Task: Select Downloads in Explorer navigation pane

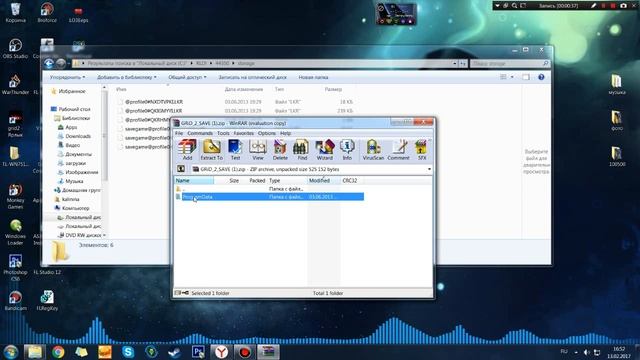Action: (x=78, y=136)
